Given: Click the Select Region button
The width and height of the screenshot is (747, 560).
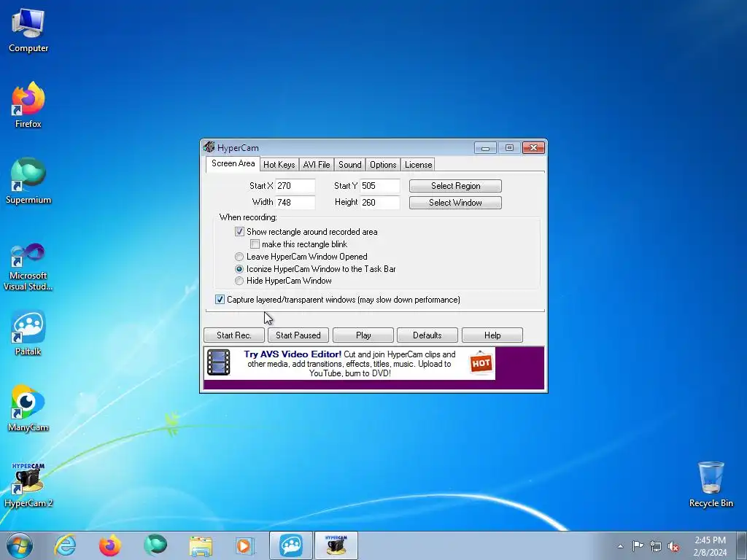Looking at the screenshot, I should 455,186.
